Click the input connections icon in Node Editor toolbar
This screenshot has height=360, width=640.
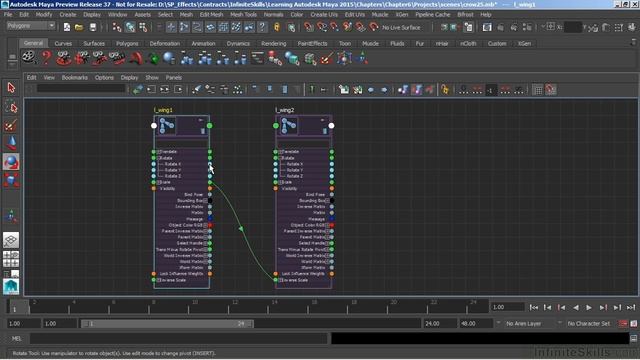coord(151,89)
